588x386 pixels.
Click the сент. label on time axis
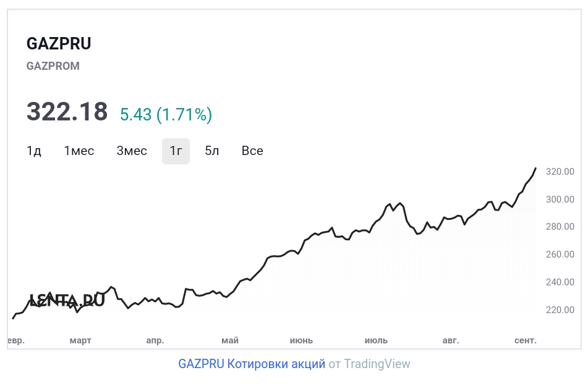tap(526, 340)
